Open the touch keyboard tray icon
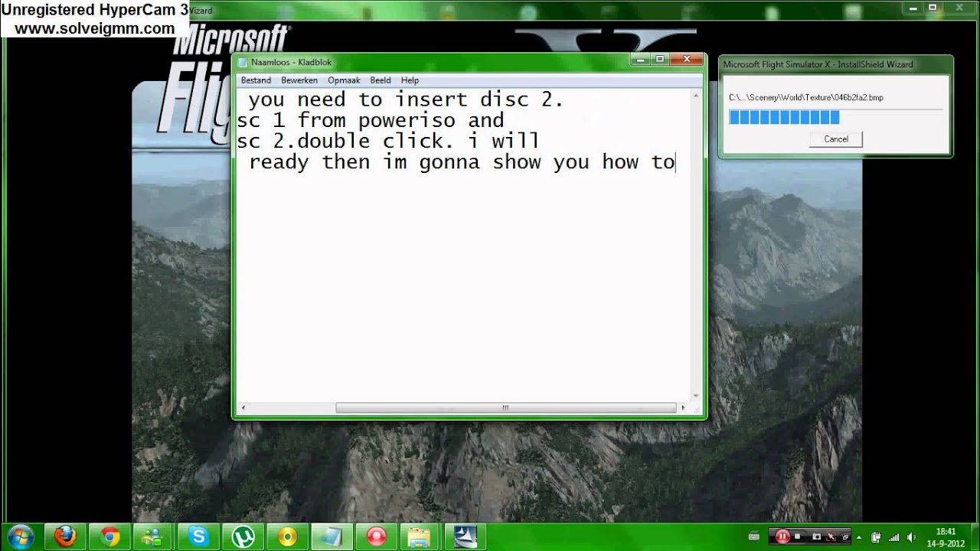This screenshot has width=980, height=551. pos(754,536)
